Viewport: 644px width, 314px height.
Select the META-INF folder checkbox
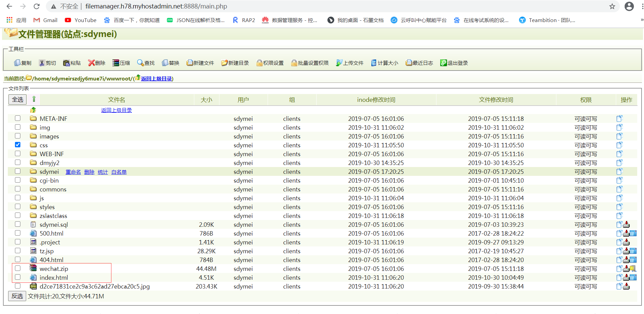click(18, 118)
